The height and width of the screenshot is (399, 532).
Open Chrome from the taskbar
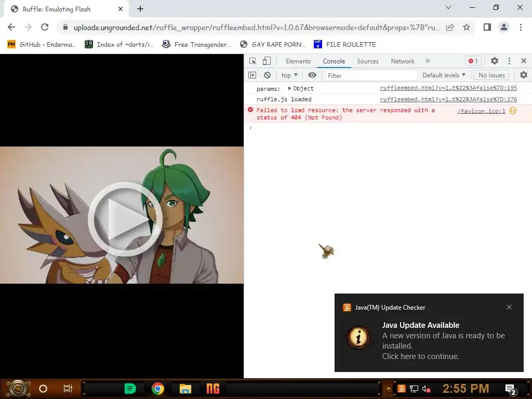click(158, 389)
